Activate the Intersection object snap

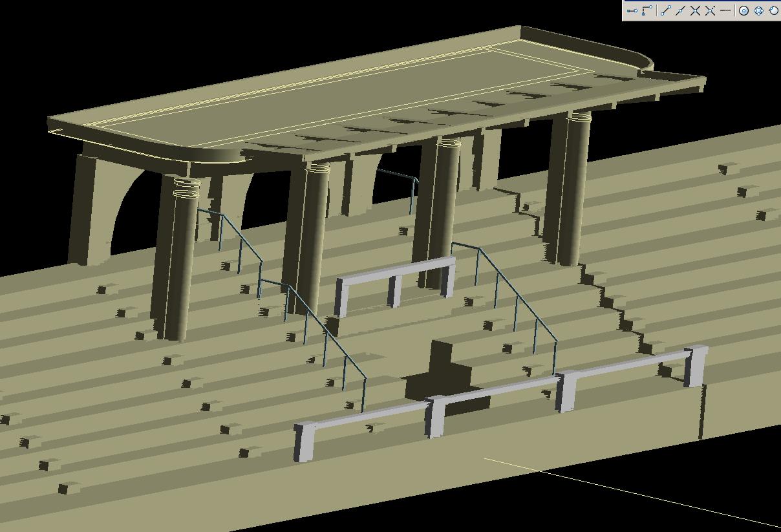[x=695, y=10]
